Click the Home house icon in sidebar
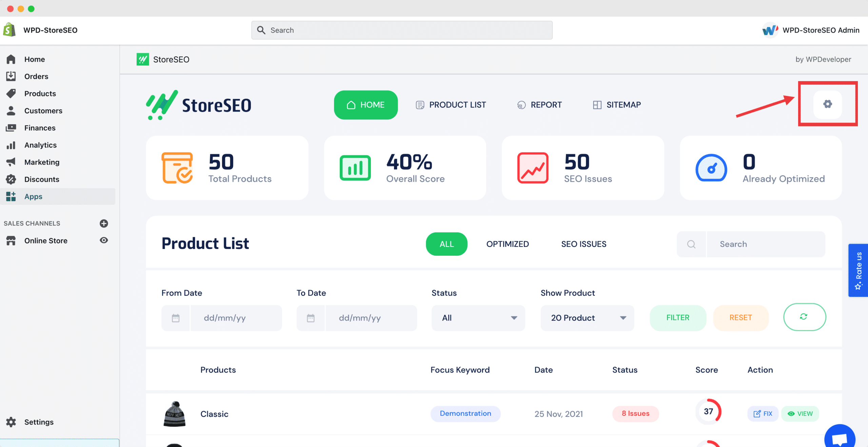The image size is (868, 447). [x=11, y=59]
